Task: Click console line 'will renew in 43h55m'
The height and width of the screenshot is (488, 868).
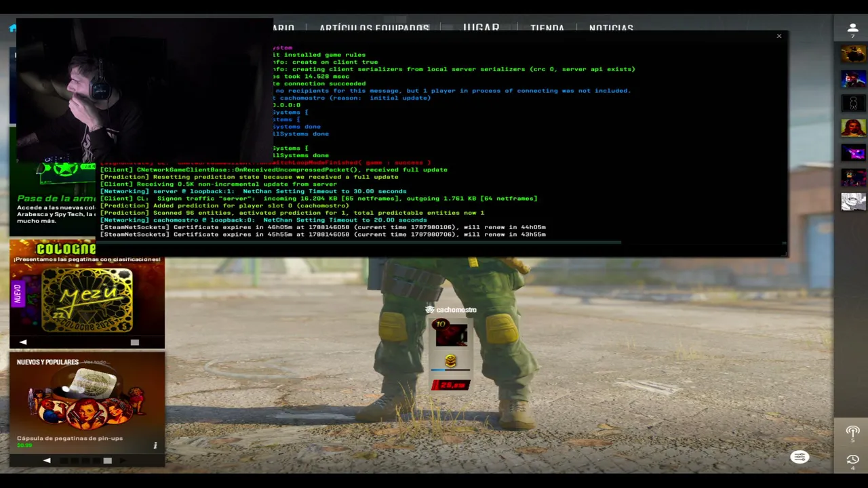Action: click(323, 235)
